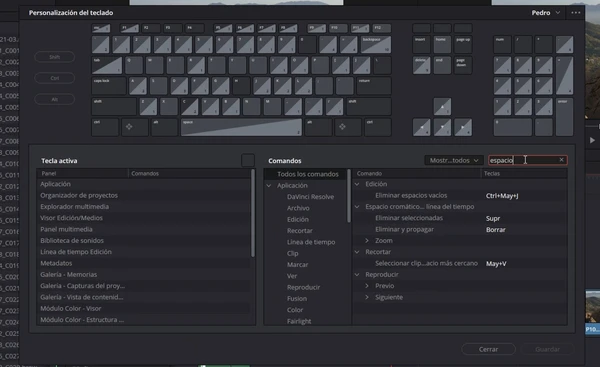The width and height of the screenshot is (600, 367).
Task: Select Eliminar seleccionadas command row
Action: tap(460, 218)
